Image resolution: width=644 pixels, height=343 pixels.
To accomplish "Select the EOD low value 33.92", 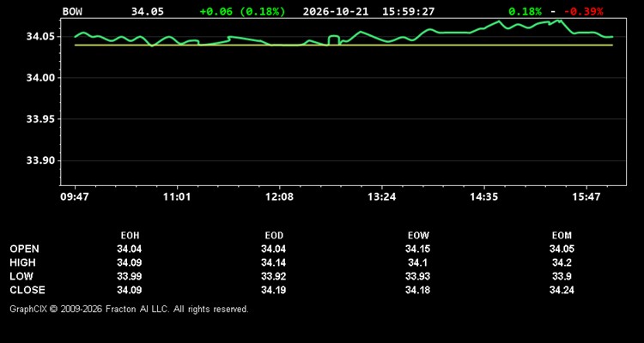I will (274, 276).
